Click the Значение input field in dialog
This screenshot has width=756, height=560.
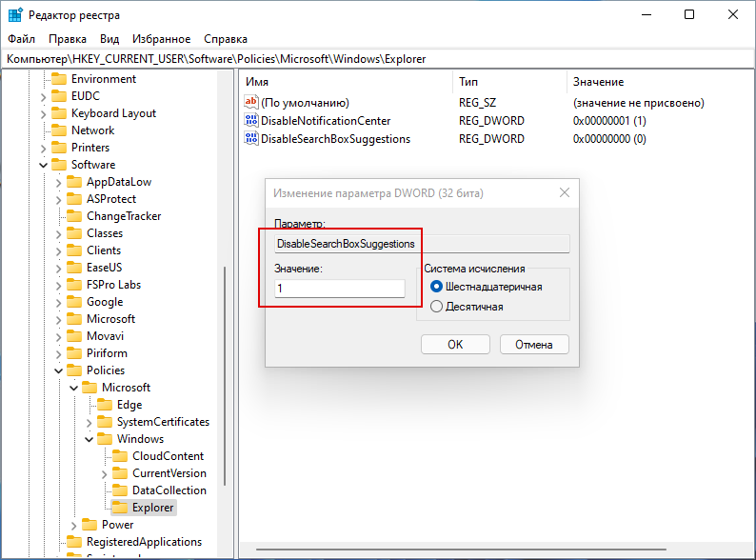pos(340,289)
